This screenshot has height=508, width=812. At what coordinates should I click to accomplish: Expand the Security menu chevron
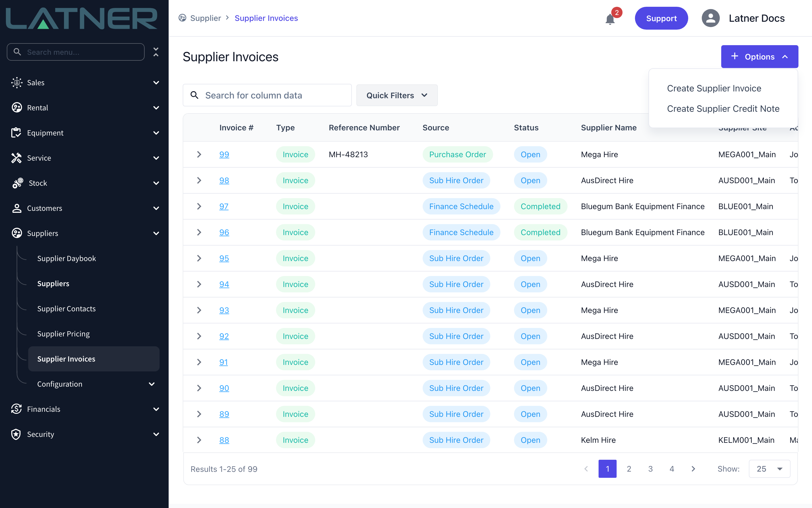[x=156, y=434]
